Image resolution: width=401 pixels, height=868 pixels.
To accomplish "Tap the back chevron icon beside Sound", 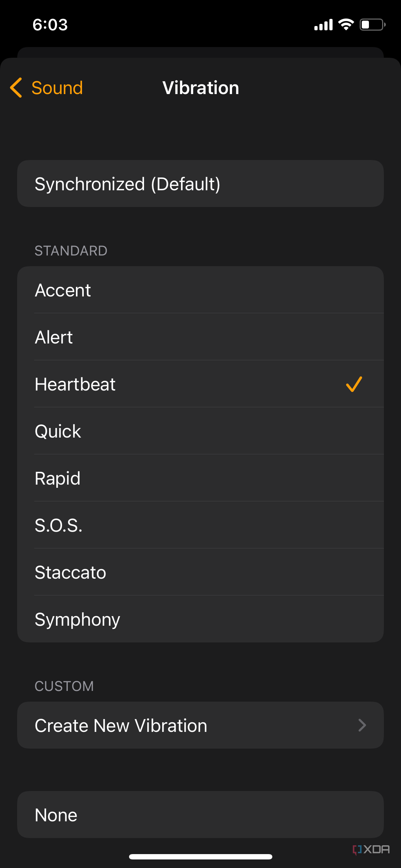I will [16, 88].
